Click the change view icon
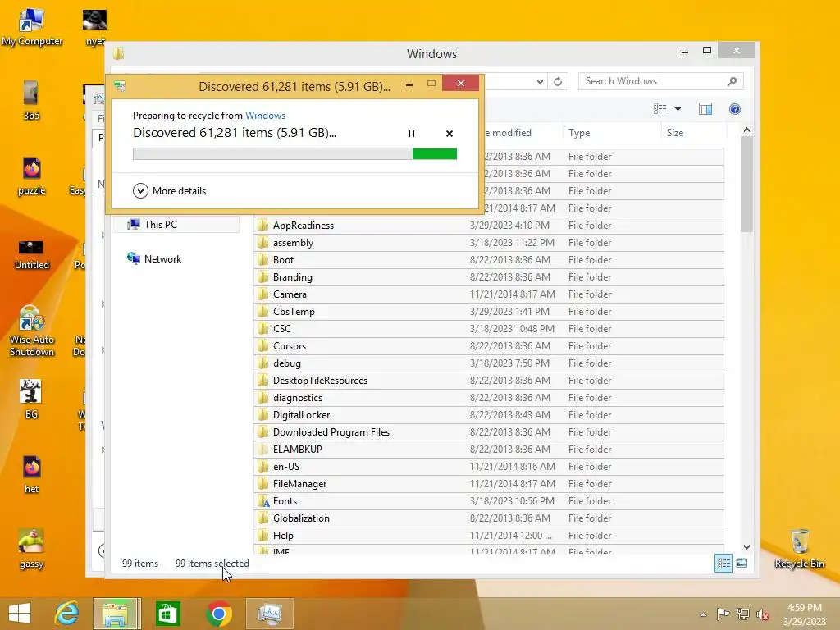 click(x=660, y=109)
